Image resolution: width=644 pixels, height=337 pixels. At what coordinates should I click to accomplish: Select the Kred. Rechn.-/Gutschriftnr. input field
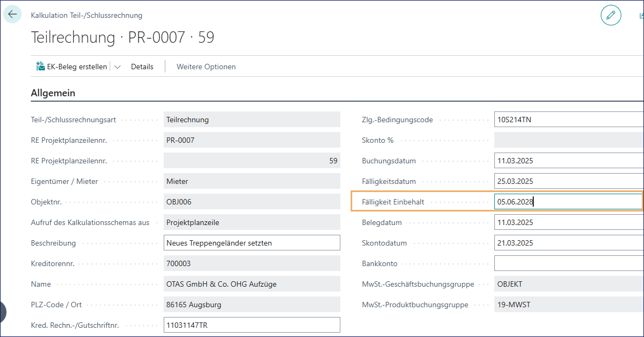point(251,325)
